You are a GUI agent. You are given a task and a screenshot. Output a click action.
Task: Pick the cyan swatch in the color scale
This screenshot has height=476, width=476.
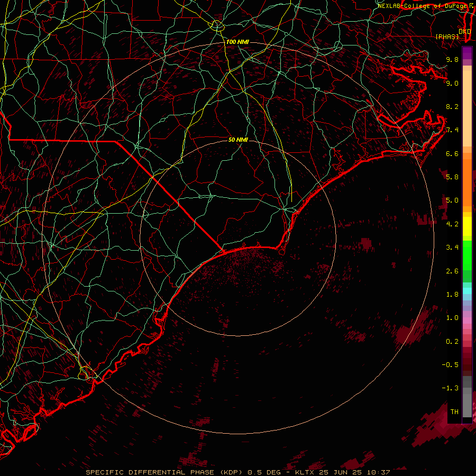pos(467,291)
